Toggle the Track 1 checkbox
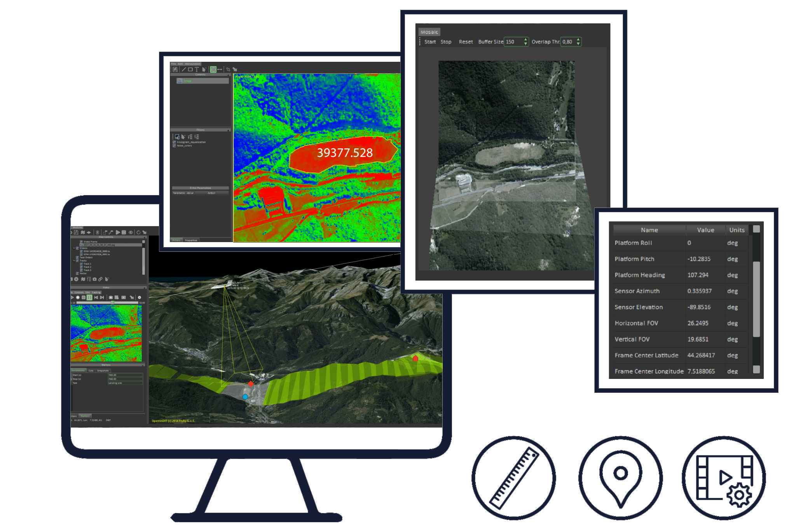 (81, 264)
